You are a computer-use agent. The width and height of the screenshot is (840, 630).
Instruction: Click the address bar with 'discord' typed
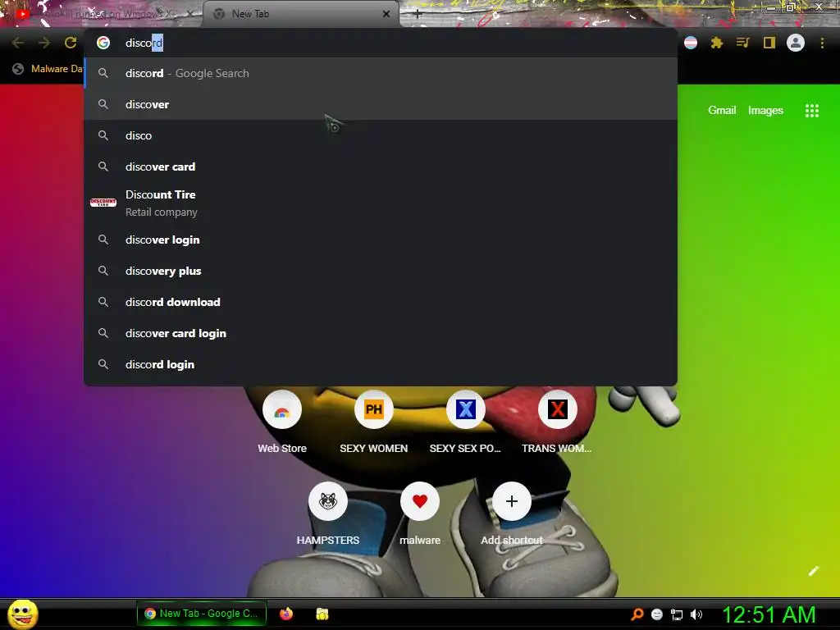pos(381,43)
